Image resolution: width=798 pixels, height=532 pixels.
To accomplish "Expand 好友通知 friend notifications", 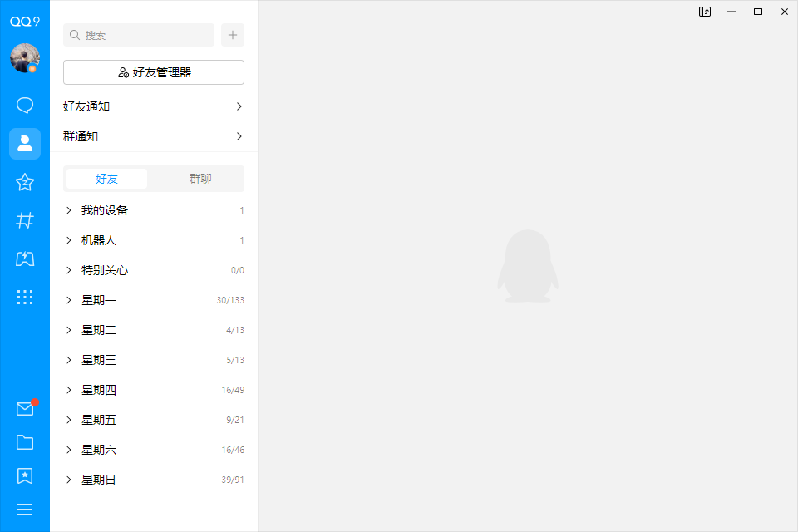I will coord(153,106).
